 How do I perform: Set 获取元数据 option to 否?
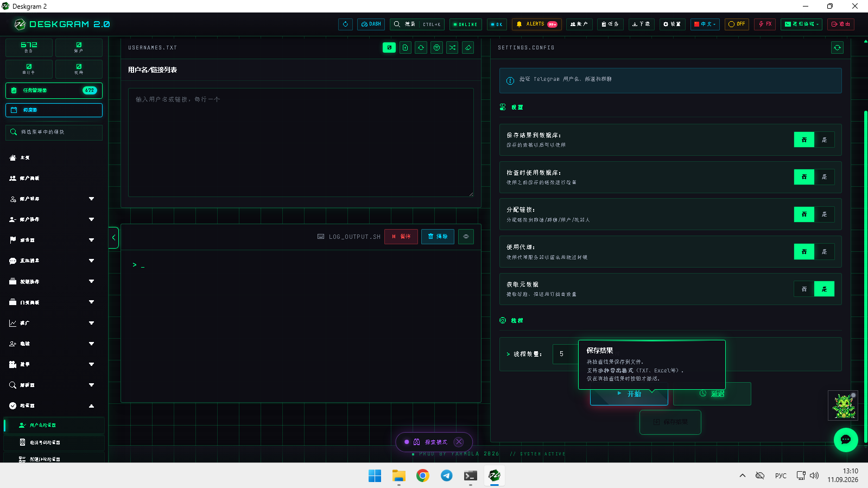(804, 289)
